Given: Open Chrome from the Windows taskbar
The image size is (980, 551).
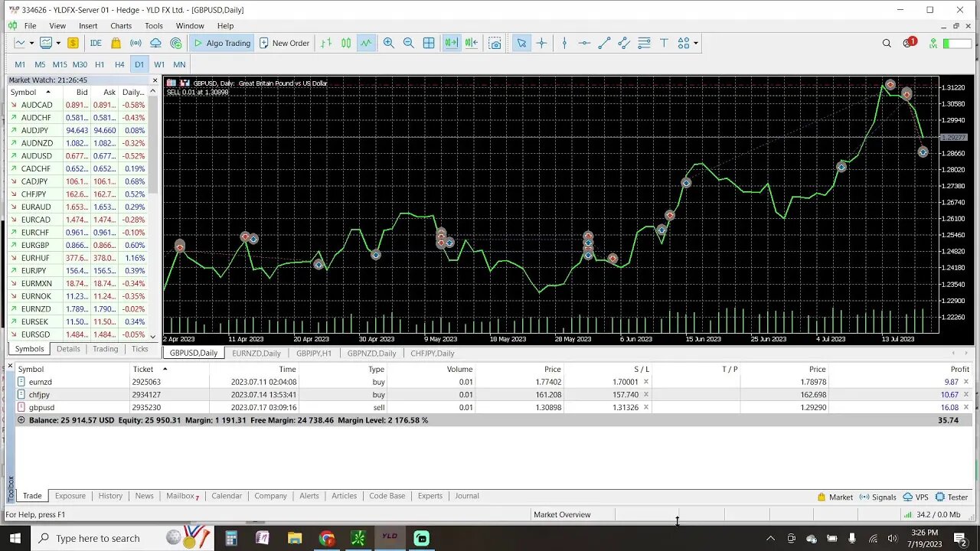Looking at the screenshot, I should [x=327, y=538].
